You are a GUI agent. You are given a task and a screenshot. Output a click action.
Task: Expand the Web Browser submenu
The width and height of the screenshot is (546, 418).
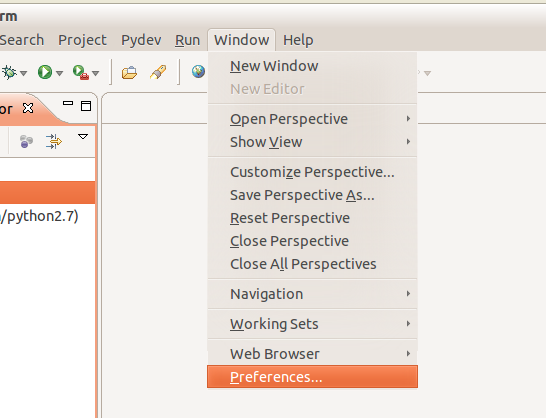click(312, 354)
